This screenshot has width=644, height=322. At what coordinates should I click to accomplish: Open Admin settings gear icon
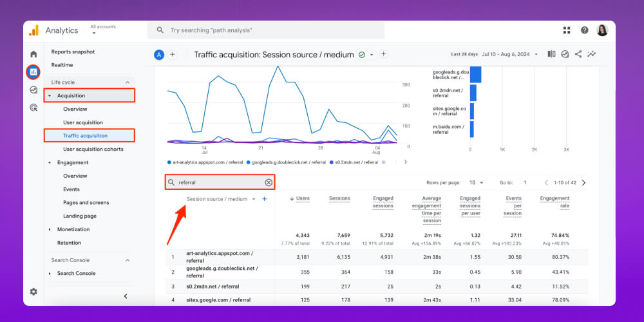coord(33,292)
